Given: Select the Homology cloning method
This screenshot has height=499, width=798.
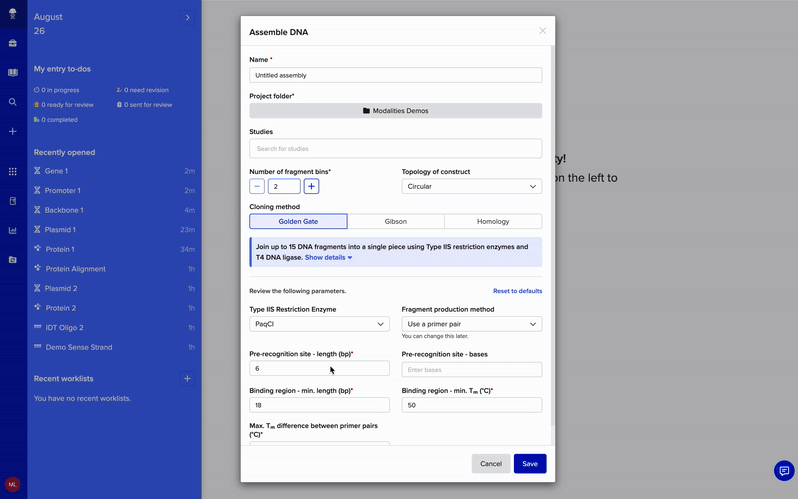Looking at the screenshot, I should (493, 221).
